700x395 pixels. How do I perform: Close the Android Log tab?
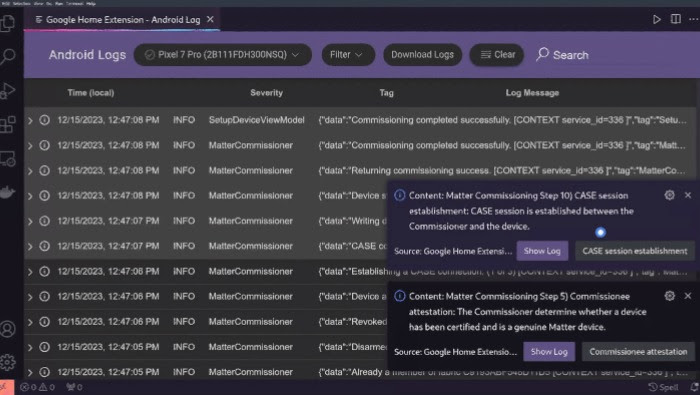(x=210, y=19)
